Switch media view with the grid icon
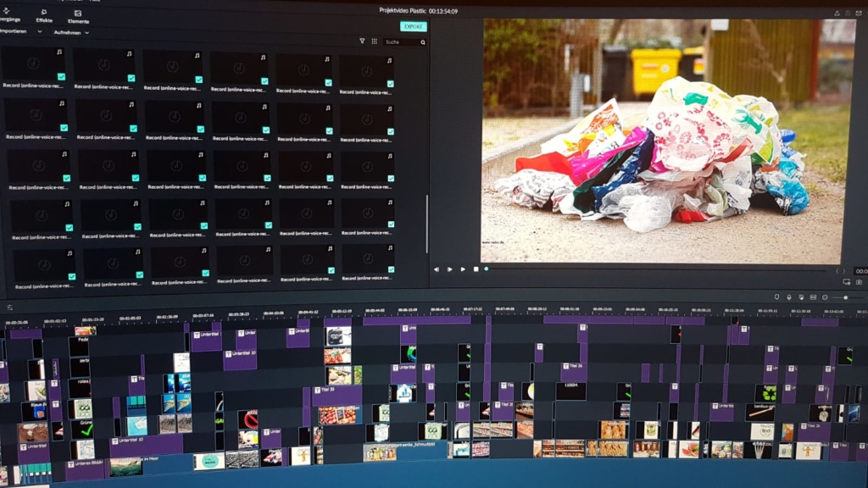Image resolution: width=868 pixels, height=488 pixels. pyautogui.click(x=375, y=42)
